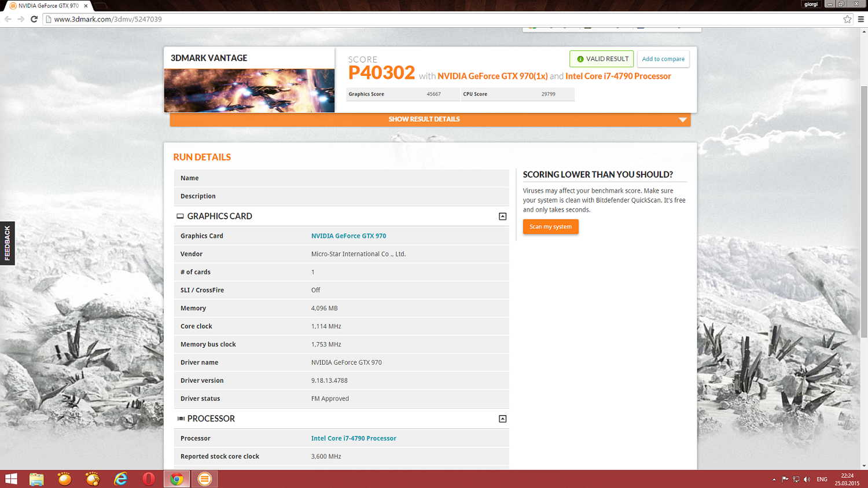Click the 3DMark Vantage benchmark thumbnail
The image size is (868, 488).
tap(249, 90)
